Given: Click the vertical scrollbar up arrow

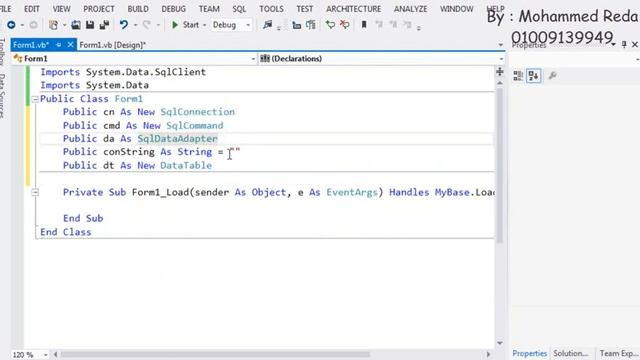Looking at the screenshot, I should click(x=500, y=83).
